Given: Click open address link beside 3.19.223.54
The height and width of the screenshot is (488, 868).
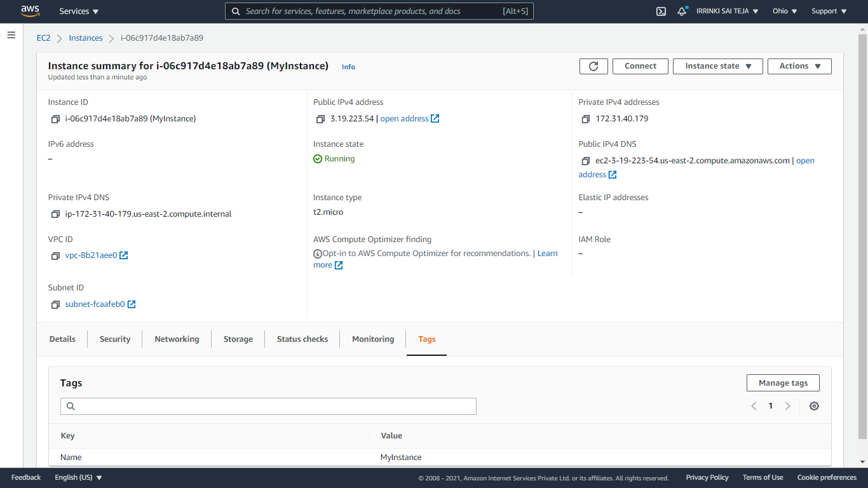Looking at the screenshot, I should [x=404, y=119].
